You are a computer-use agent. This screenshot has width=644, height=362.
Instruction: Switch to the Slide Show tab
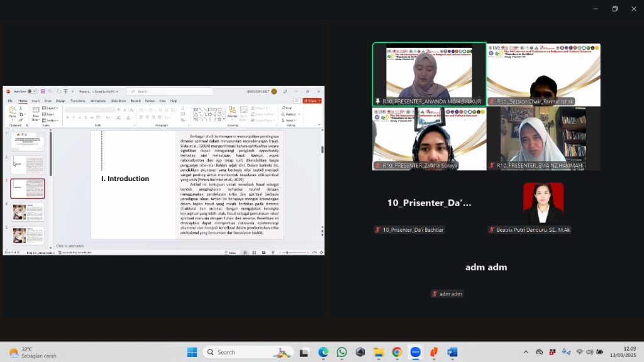(x=118, y=101)
